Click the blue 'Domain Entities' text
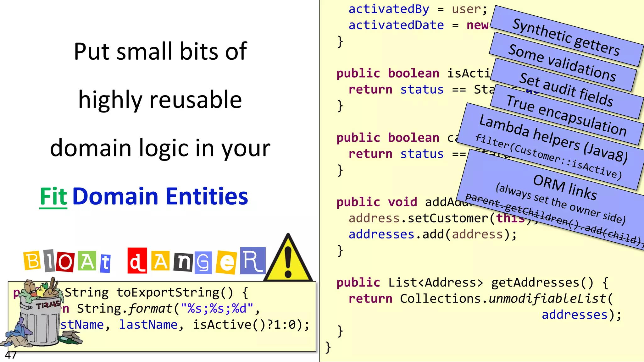This screenshot has height=362, width=644. (160, 196)
